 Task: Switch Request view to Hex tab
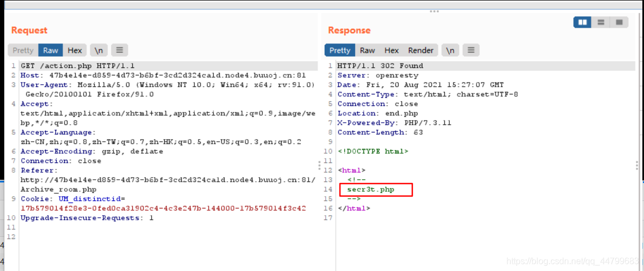(75, 50)
